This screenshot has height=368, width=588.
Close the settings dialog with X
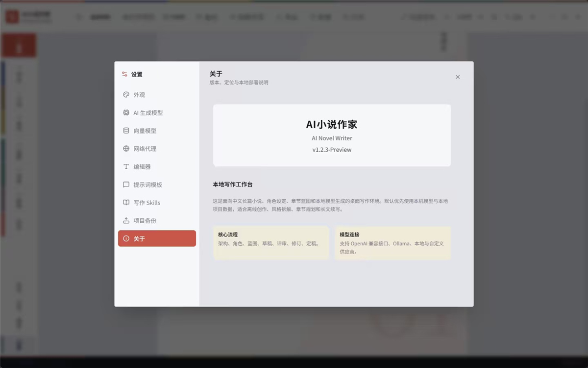coord(458,77)
